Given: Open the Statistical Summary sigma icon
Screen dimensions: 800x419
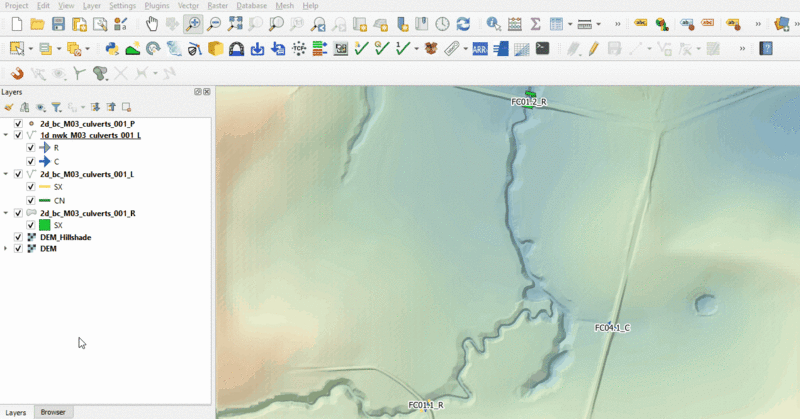Looking at the screenshot, I should (535, 24).
